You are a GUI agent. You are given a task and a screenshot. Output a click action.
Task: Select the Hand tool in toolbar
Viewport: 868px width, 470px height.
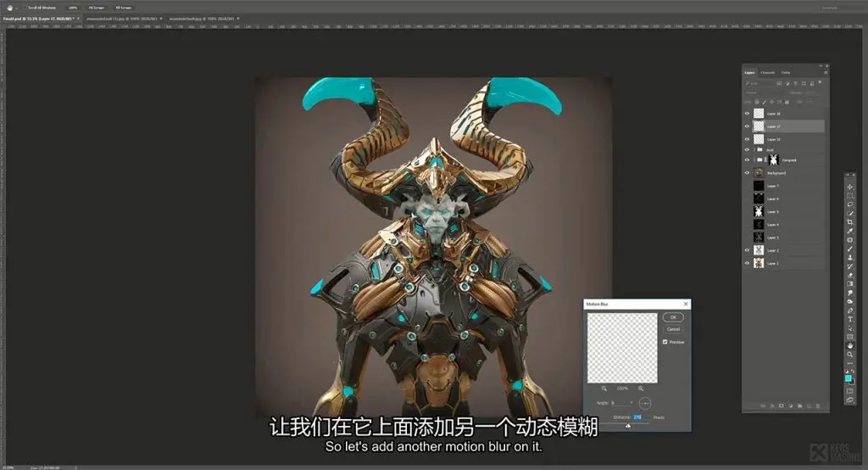tap(849, 346)
